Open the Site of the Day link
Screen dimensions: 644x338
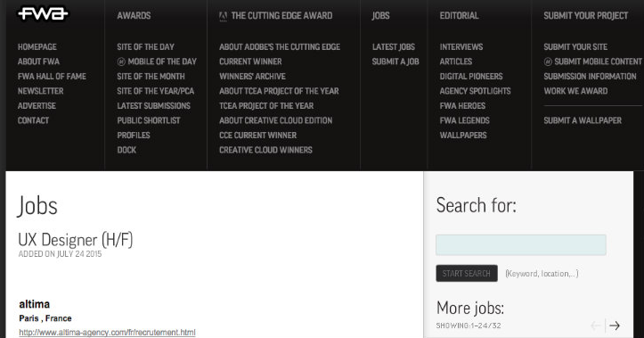click(x=145, y=47)
